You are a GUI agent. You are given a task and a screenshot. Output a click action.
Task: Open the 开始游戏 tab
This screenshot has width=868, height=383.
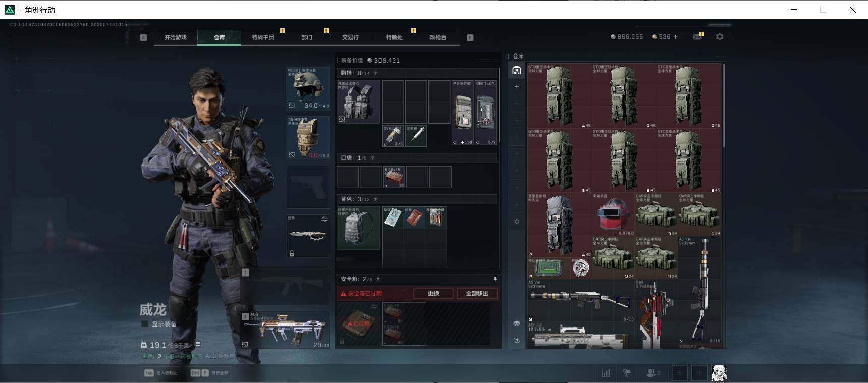coord(175,37)
